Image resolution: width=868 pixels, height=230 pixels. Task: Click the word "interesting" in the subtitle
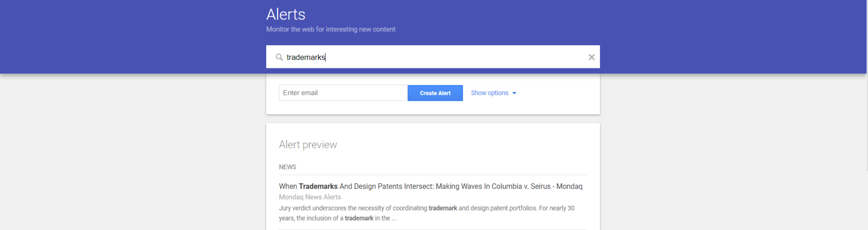tap(341, 29)
